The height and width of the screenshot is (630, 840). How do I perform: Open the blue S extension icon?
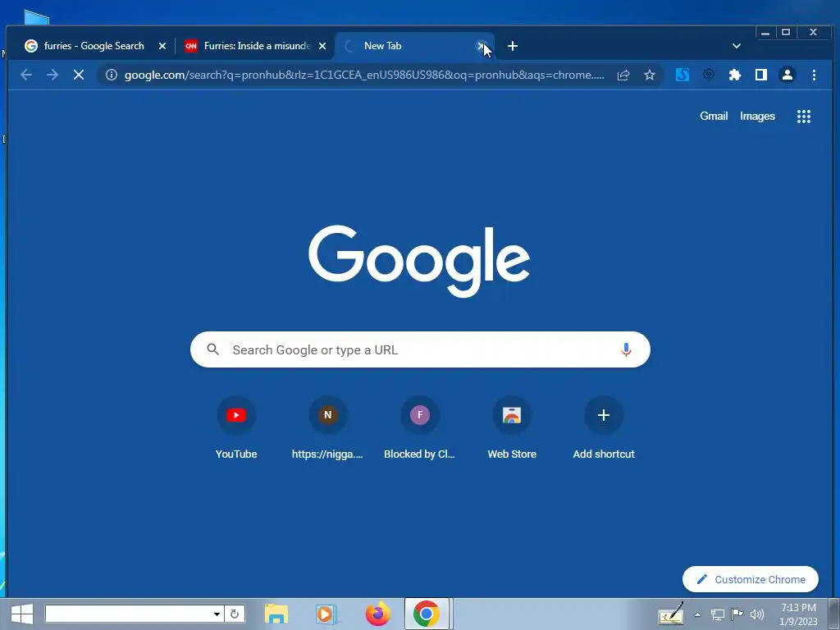[x=682, y=75]
